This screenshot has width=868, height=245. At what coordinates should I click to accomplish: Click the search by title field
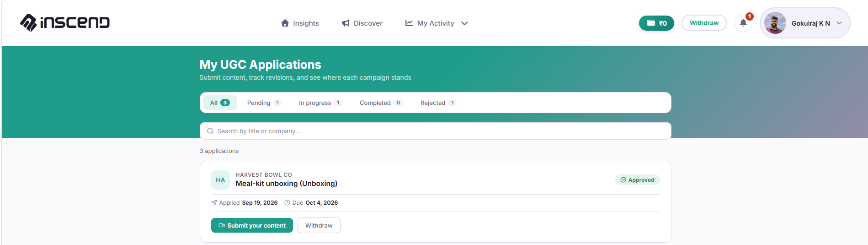point(435,131)
